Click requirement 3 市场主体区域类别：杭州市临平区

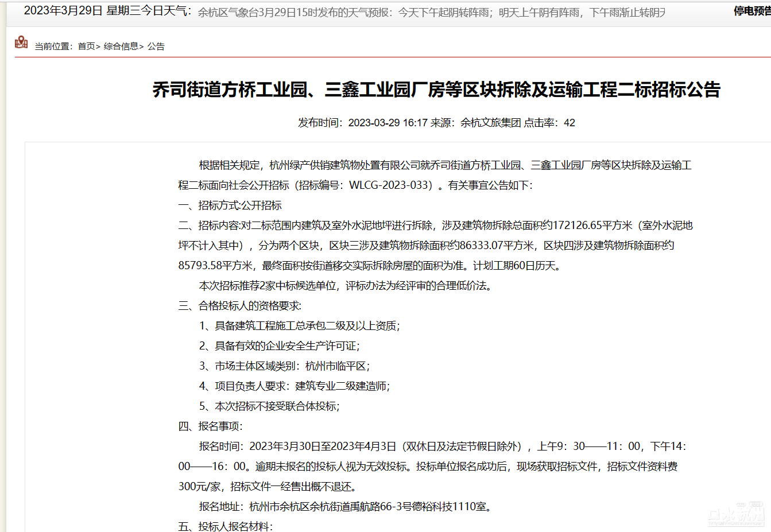pyautogui.click(x=285, y=366)
